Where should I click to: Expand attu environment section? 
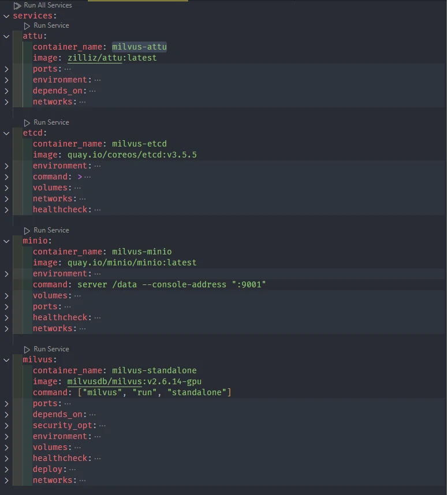point(6,80)
